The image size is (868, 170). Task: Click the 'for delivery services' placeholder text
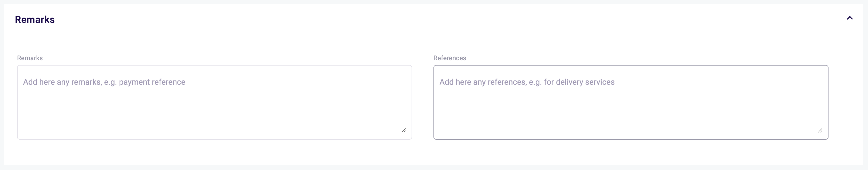coord(579,82)
